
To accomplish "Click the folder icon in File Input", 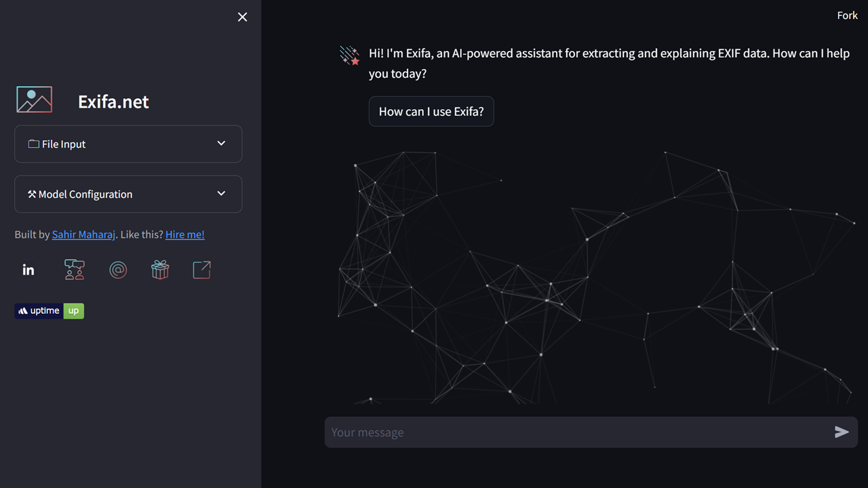I will coord(33,144).
